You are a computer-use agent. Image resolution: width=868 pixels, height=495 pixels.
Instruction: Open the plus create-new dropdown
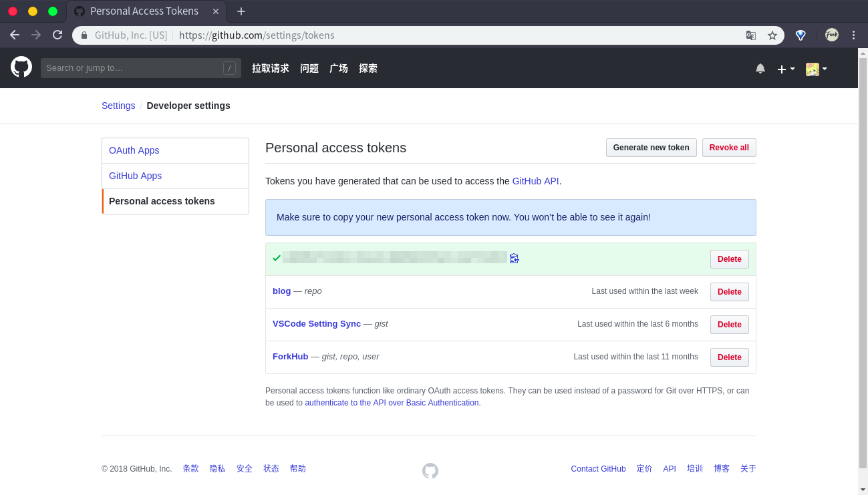(x=786, y=69)
